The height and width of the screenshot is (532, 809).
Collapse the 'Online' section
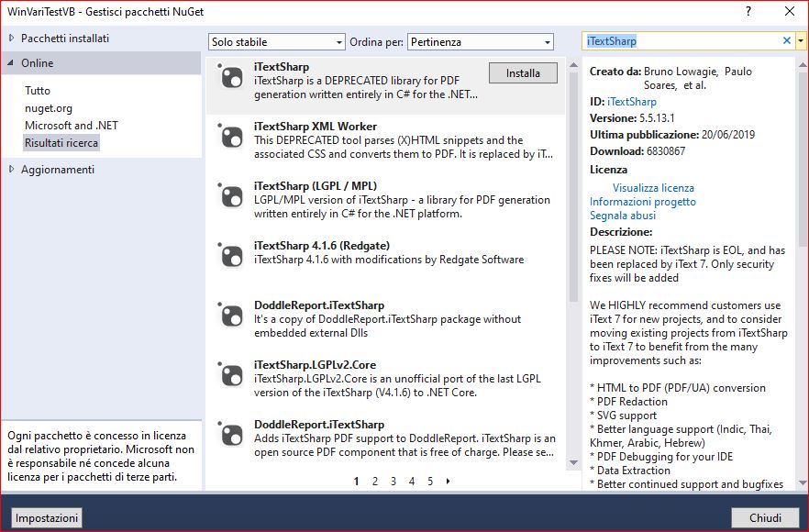coord(11,63)
